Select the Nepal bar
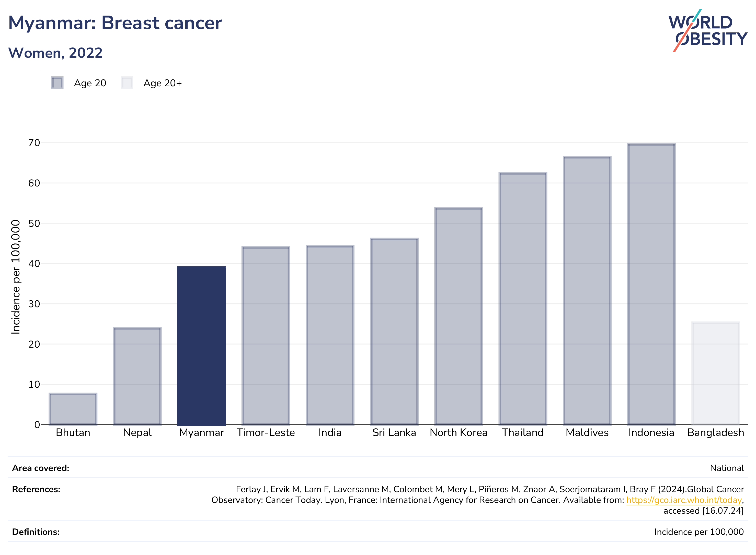Screen dimensions: 756x555 click(137, 376)
